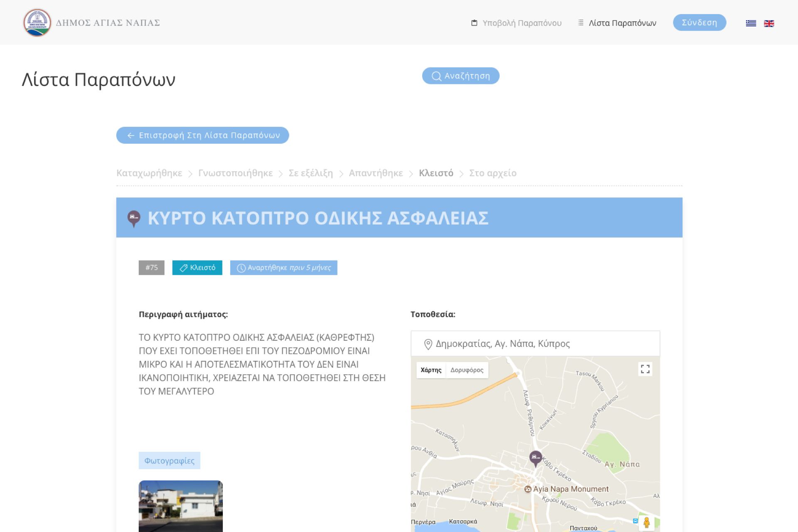The height and width of the screenshot is (532, 798).
Task: Switch map to Δορυφόρος view
Action: 467,370
